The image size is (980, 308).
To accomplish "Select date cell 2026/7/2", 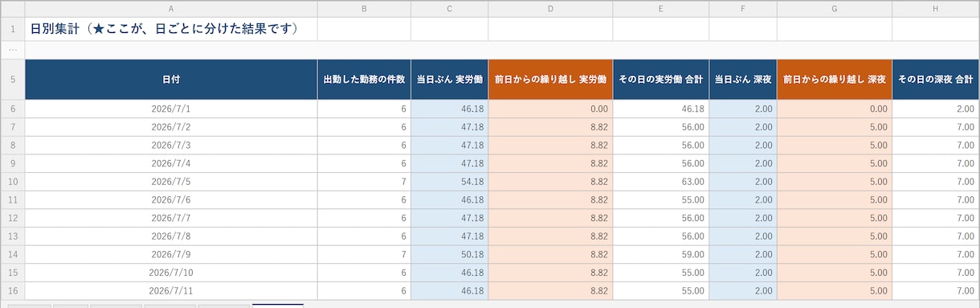I will pyautogui.click(x=171, y=127).
